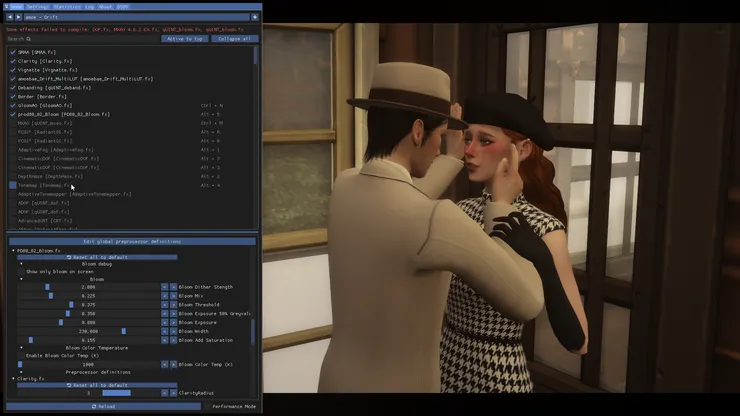Check Show only bloom on screen
This screenshot has width=740, height=416.
click(21, 272)
